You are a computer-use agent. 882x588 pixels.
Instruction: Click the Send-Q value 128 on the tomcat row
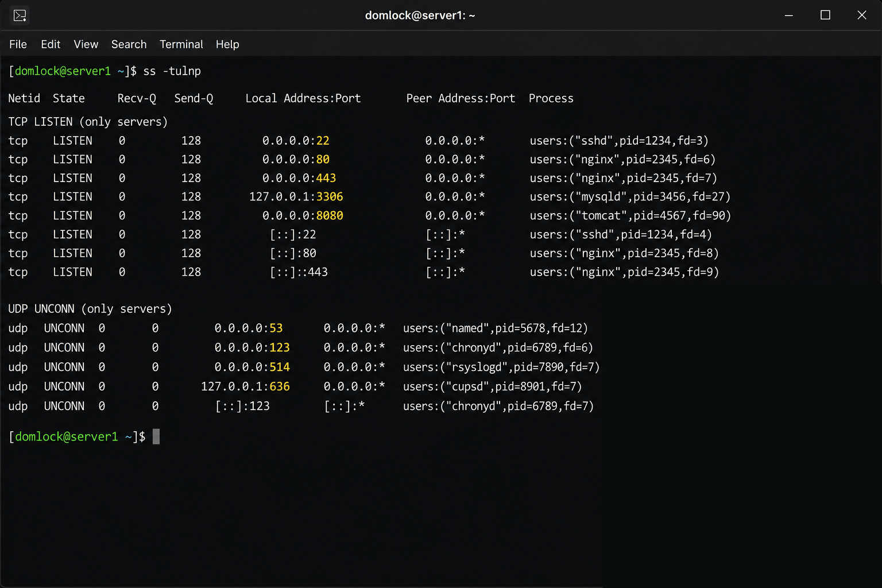[191, 216]
